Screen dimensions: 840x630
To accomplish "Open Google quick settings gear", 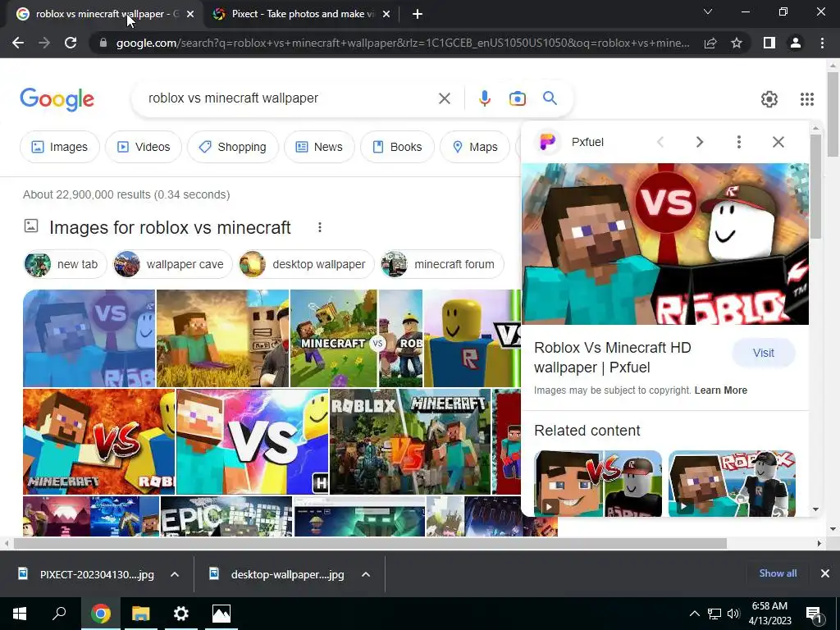I will pyautogui.click(x=769, y=99).
